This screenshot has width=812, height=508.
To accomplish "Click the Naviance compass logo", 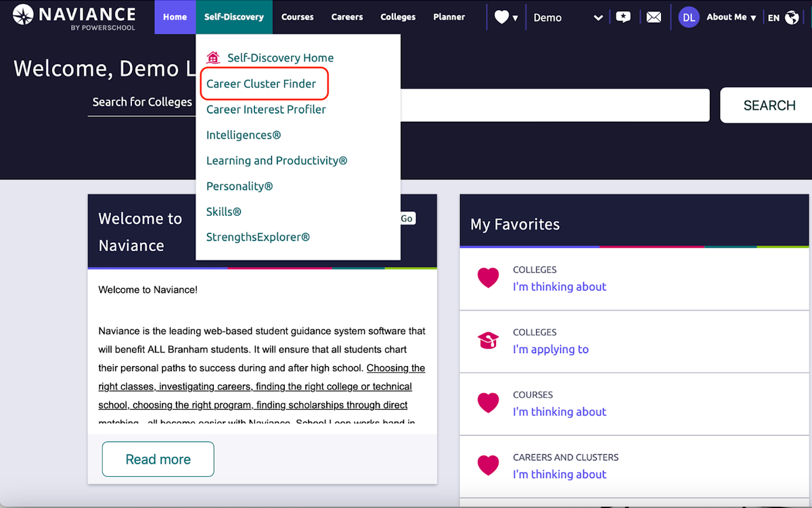I will point(23,15).
